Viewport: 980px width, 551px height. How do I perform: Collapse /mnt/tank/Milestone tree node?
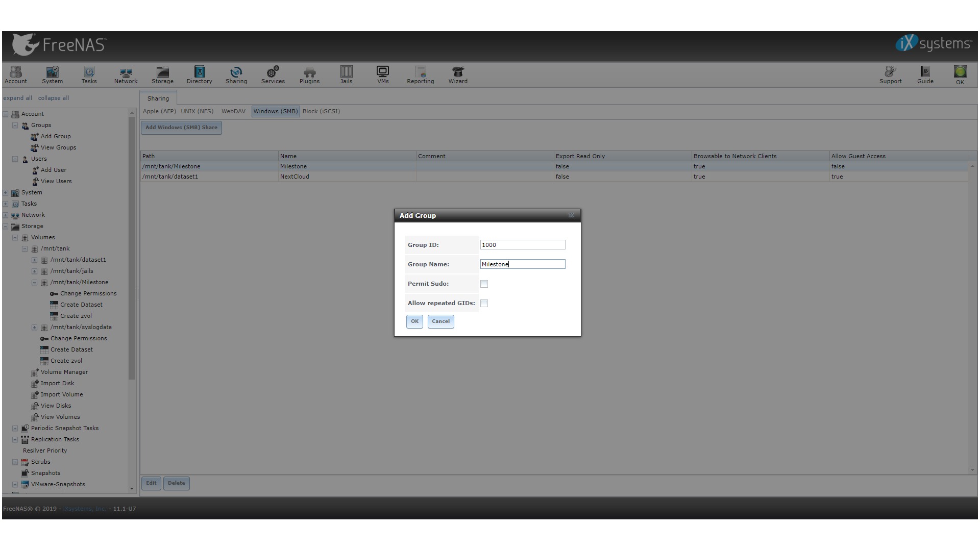click(35, 282)
